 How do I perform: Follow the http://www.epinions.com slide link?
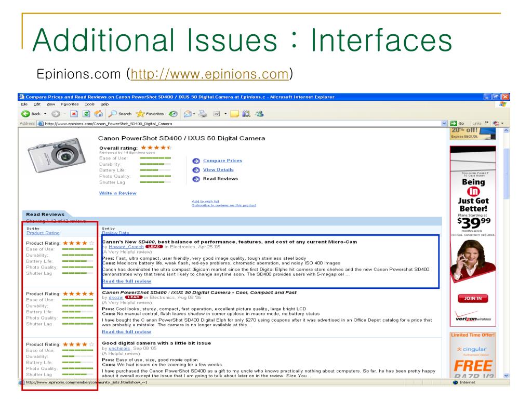[210, 74]
